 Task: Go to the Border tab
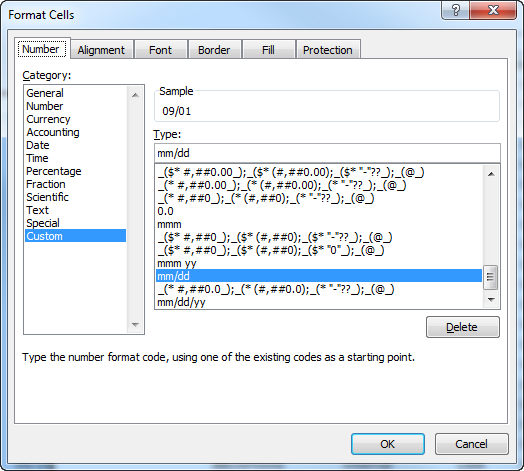coord(214,50)
